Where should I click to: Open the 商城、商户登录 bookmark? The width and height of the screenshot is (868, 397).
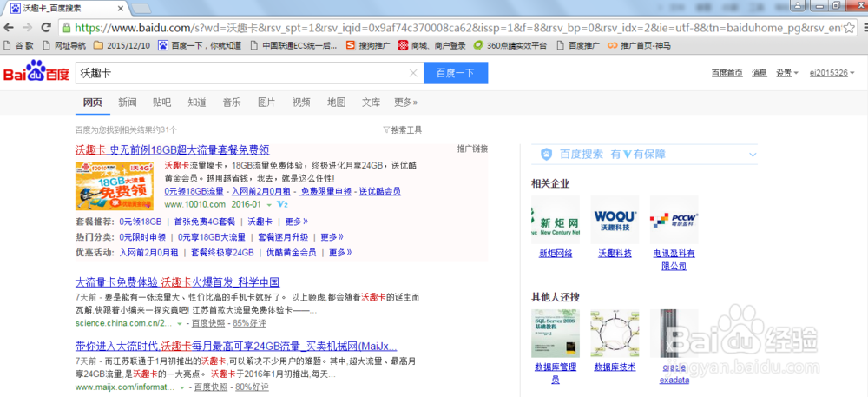coord(431,45)
